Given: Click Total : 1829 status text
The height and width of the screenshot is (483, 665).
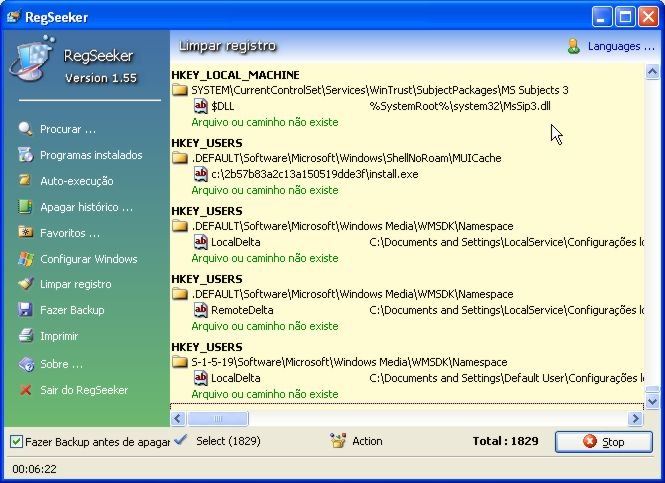Looking at the screenshot, I should pyautogui.click(x=506, y=441).
